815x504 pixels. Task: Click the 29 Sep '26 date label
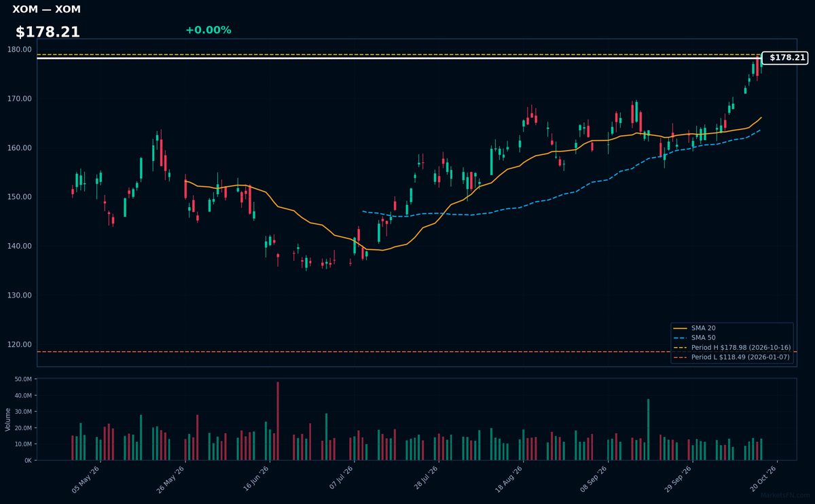click(678, 480)
